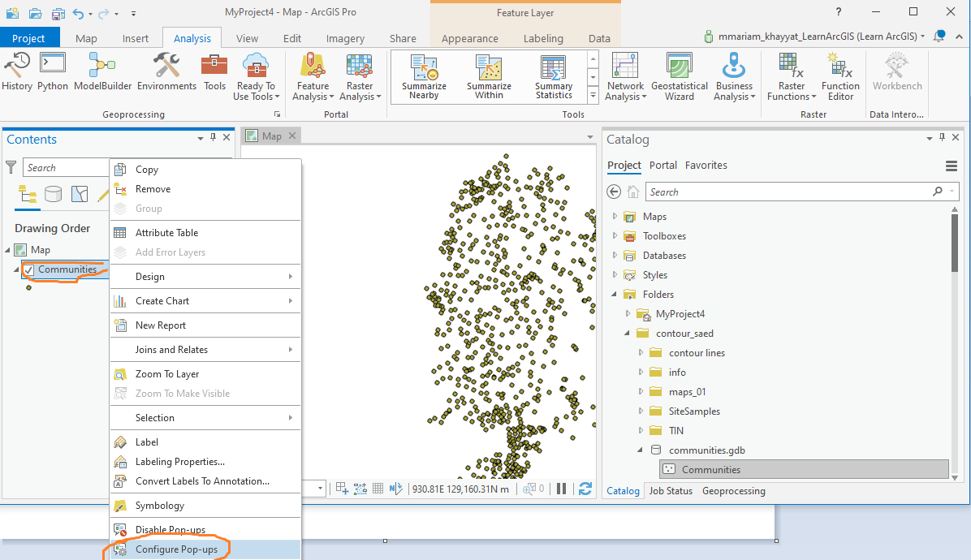This screenshot has width=971, height=560.
Task: Expand the Create Chart submenu
Action: (x=205, y=301)
